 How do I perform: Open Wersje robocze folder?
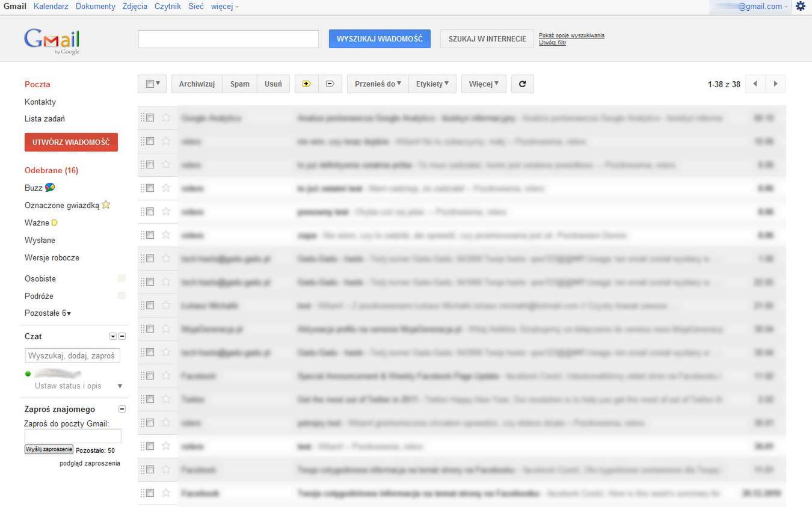(x=52, y=258)
